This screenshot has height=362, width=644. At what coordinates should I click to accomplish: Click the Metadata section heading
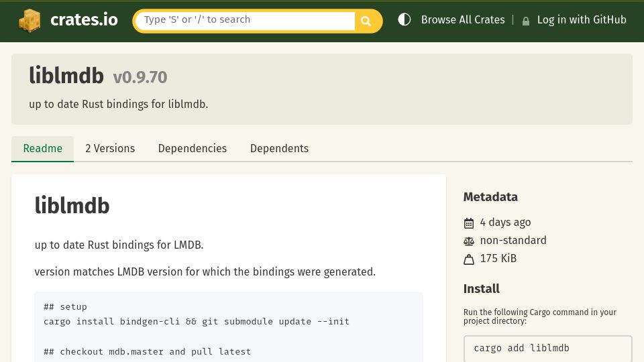490,197
